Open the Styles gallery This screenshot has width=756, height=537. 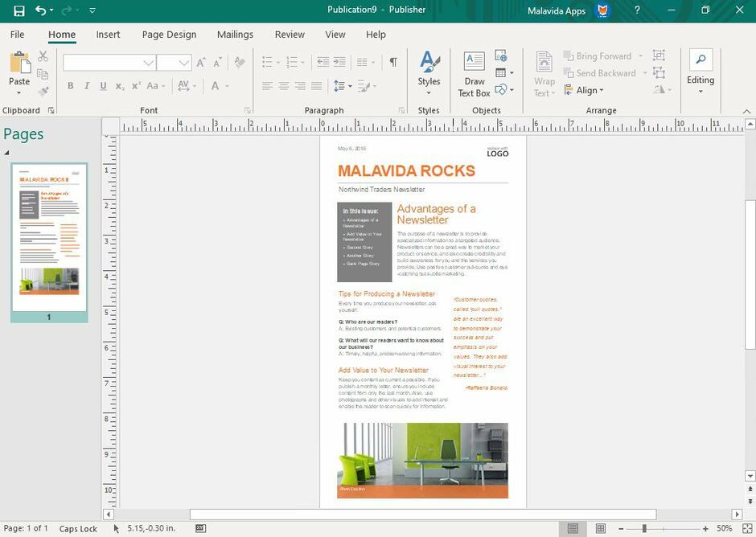[x=429, y=72]
